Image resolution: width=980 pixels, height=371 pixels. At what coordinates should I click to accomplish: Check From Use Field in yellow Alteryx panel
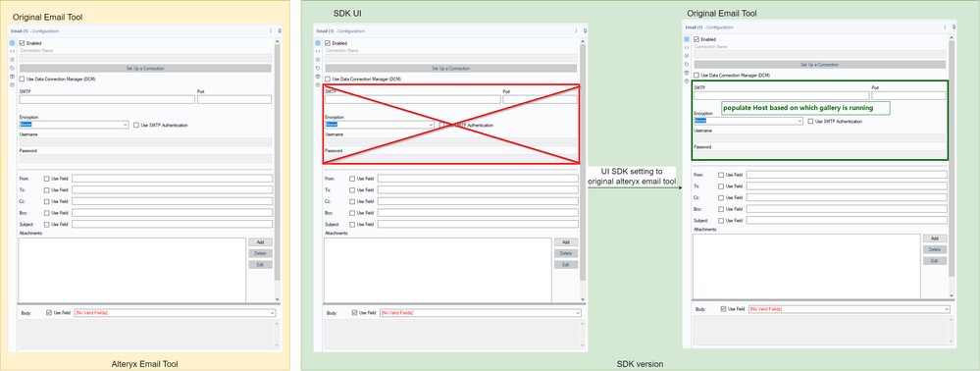tap(46, 179)
